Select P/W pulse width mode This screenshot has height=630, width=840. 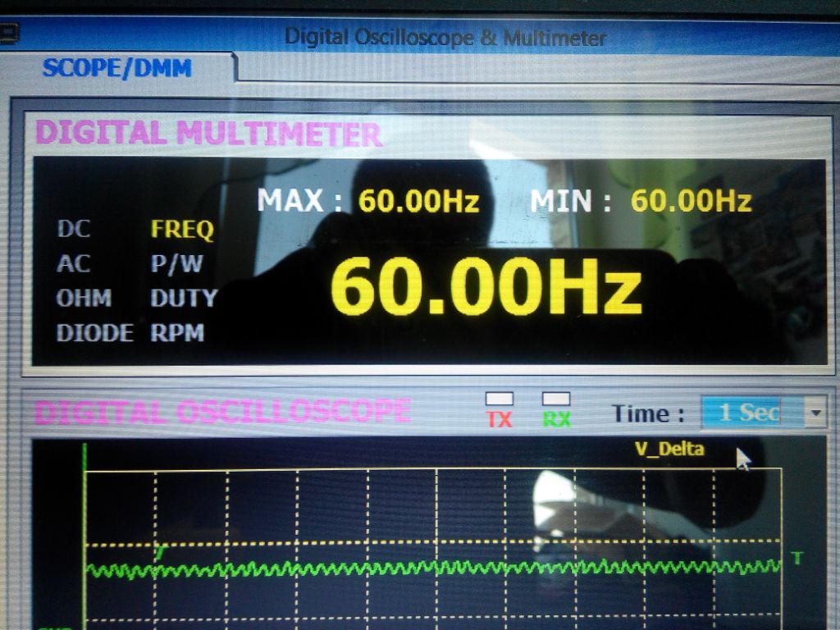[x=177, y=263]
